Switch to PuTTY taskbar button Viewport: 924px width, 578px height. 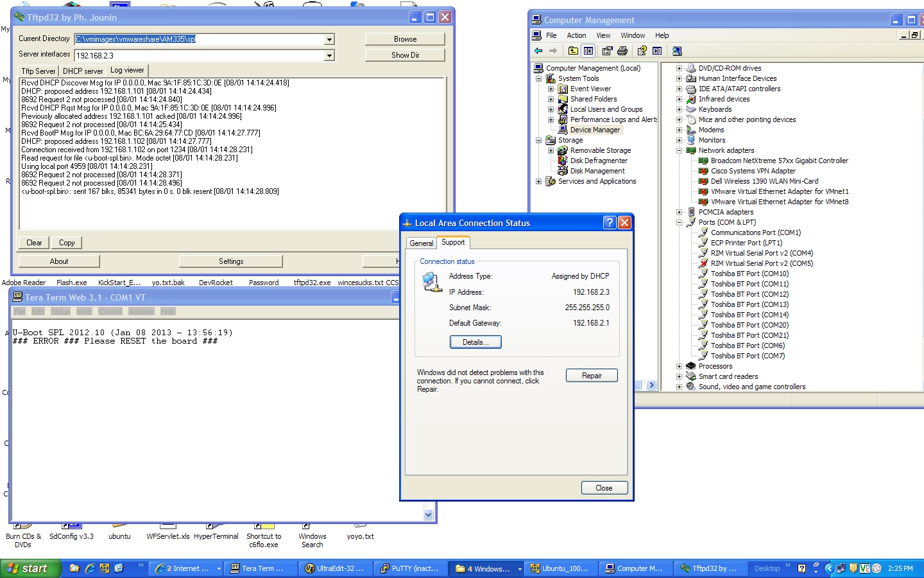coord(410,568)
